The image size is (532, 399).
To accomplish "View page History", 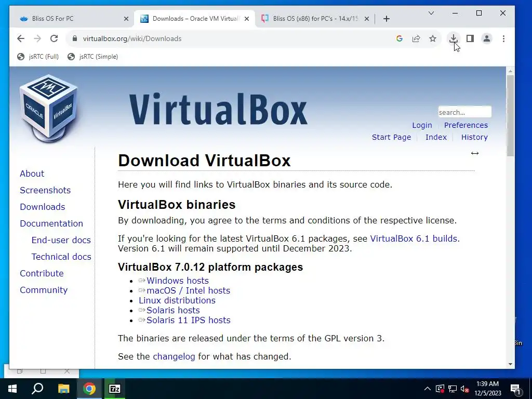I will 474,137.
